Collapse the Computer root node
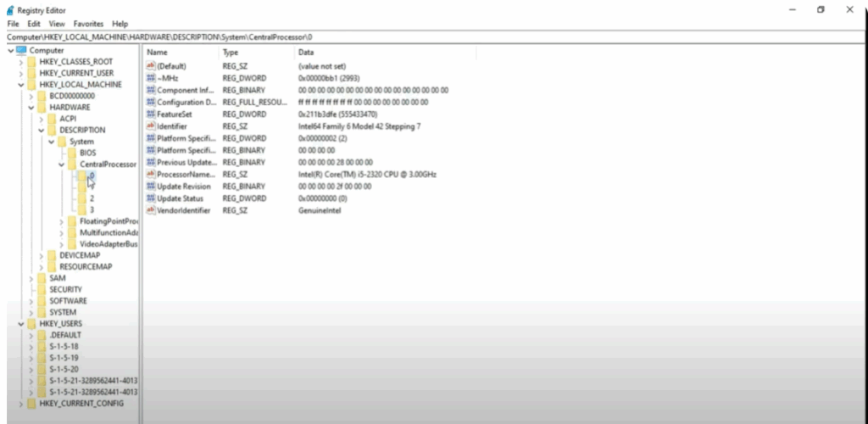Screen dimensions: 868x424 point(11,50)
